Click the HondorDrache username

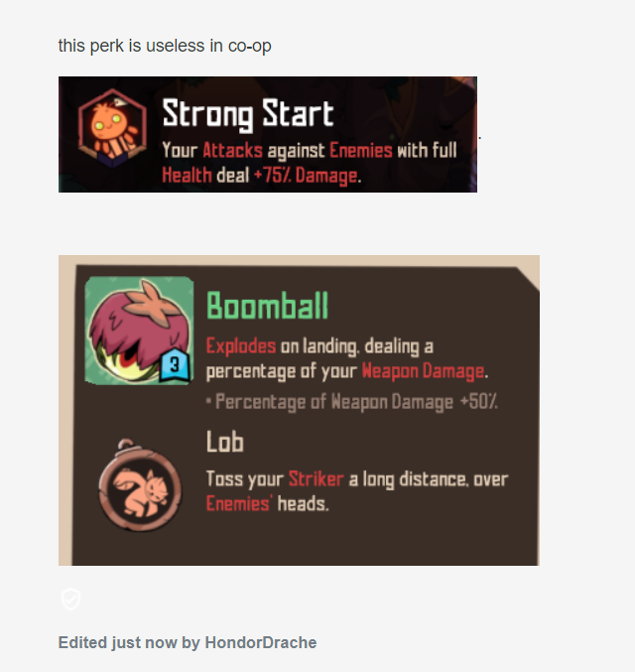coord(261,642)
